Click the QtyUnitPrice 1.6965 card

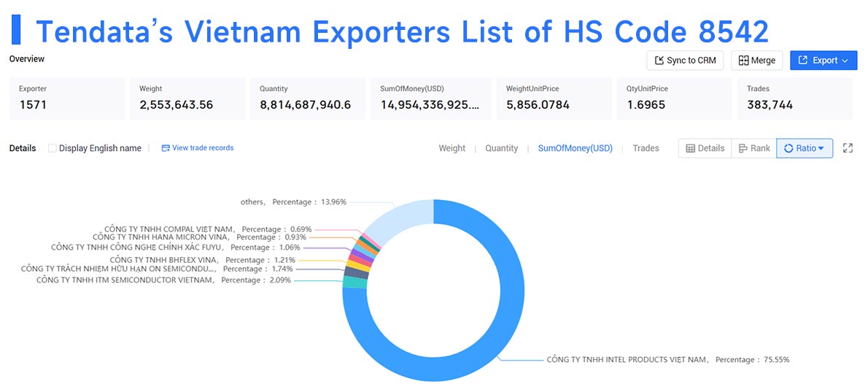click(x=674, y=99)
